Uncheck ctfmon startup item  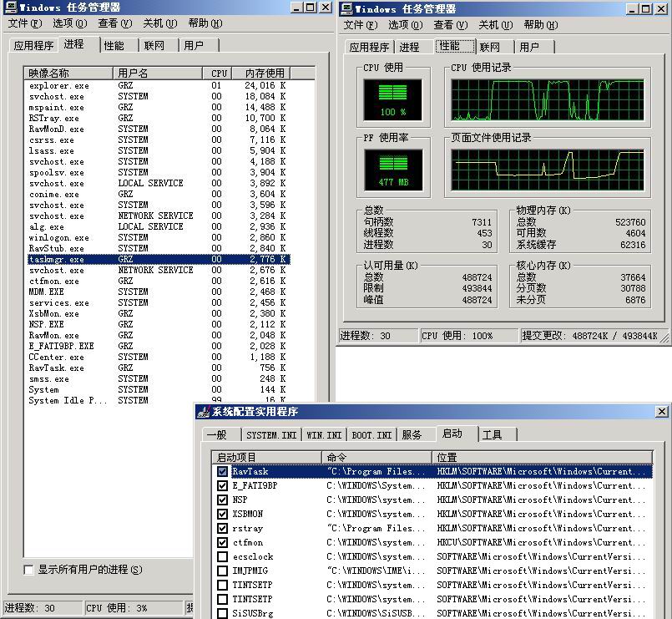pyautogui.click(x=222, y=542)
